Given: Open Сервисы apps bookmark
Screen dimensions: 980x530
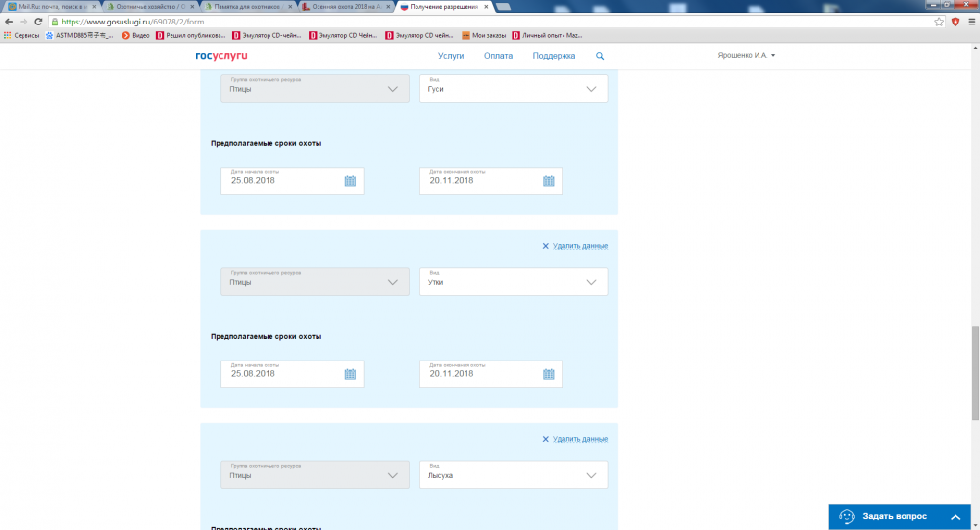Looking at the screenshot, I should tap(22, 35).
